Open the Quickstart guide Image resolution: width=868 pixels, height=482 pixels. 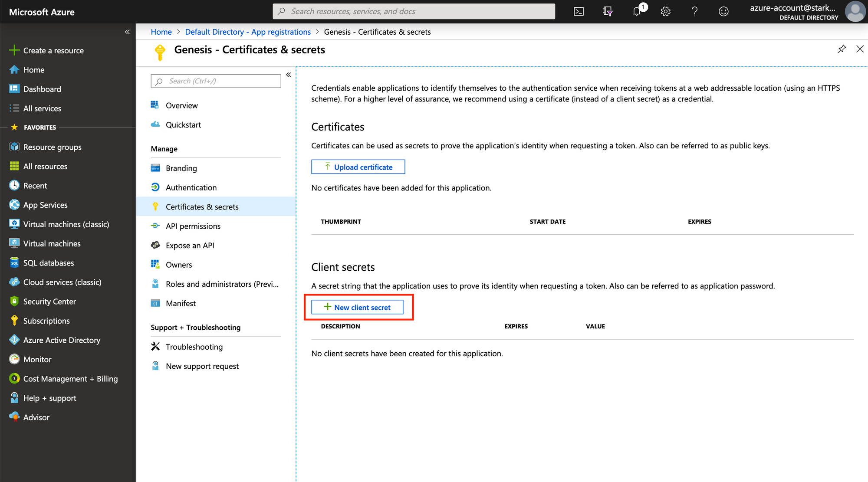pos(183,124)
